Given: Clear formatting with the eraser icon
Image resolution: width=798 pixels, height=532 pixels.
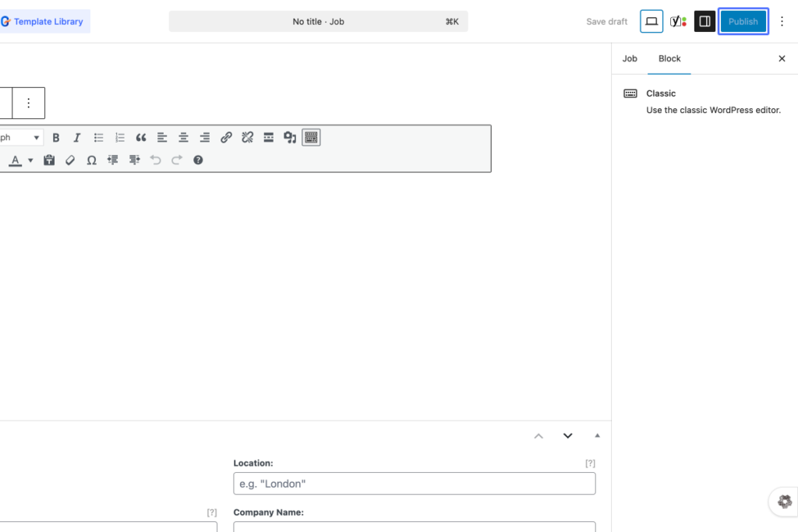Looking at the screenshot, I should pos(70,160).
